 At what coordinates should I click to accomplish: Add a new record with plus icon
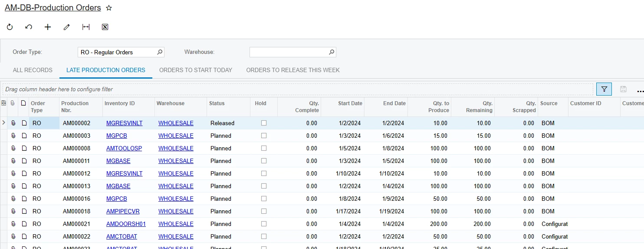coord(48,27)
